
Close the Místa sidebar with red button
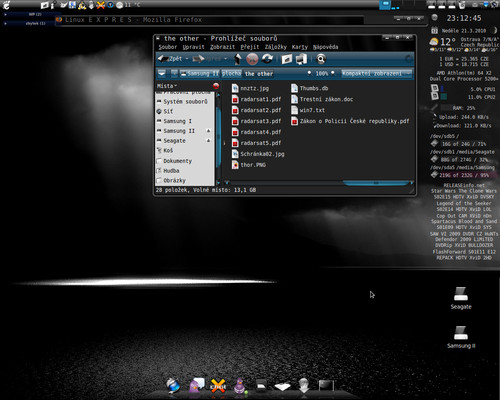(216, 86)
